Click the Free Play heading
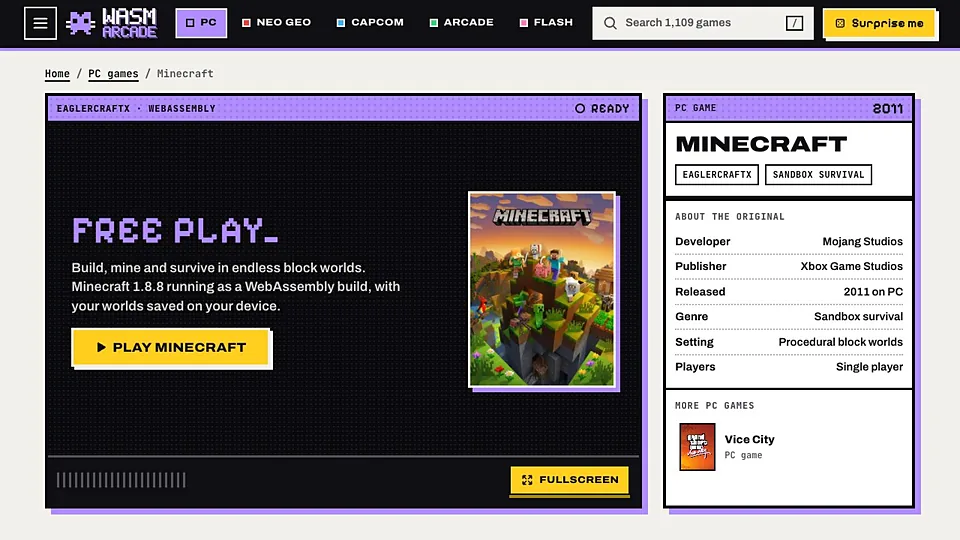This screenshot has width=960, height=540. click(175, 231)
